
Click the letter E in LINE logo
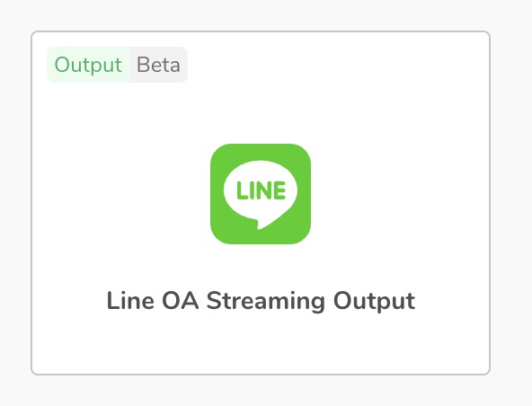tap(279, 190)
